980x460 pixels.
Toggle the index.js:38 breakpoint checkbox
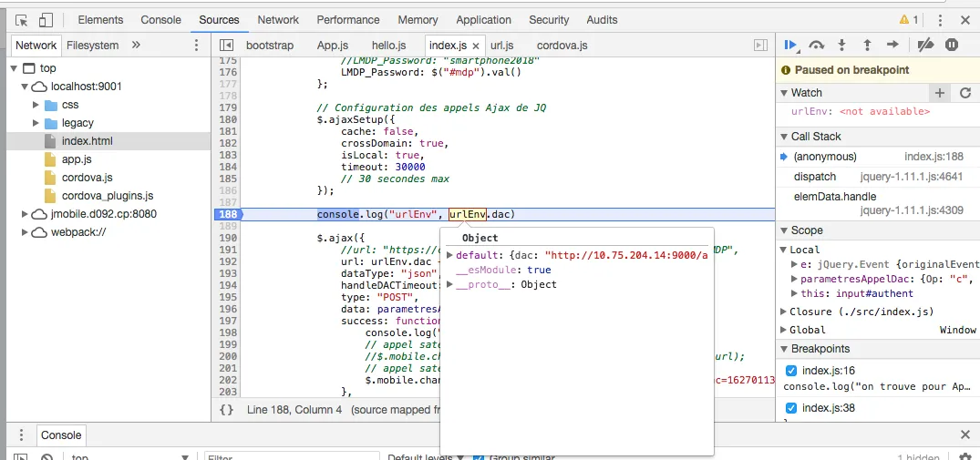pos(791,408)
